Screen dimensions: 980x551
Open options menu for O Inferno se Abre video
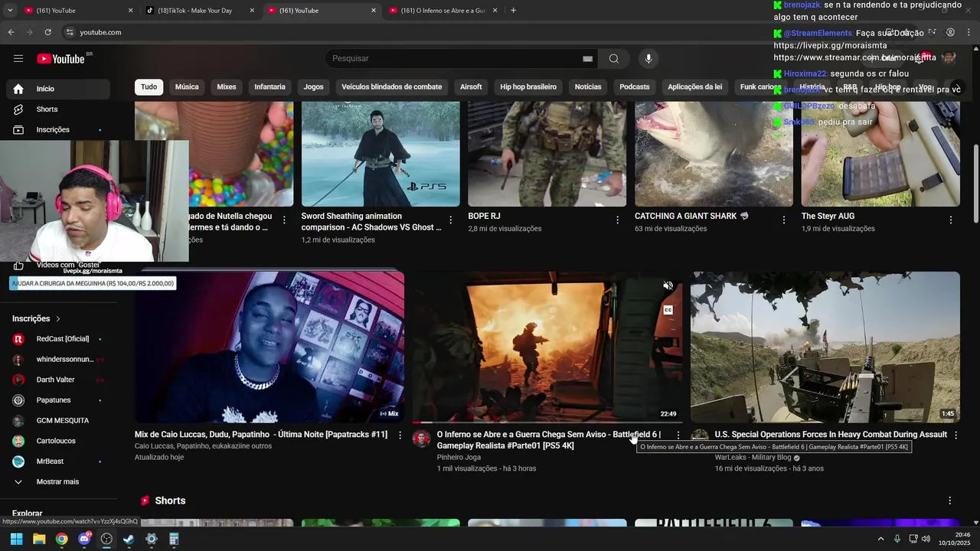pos(677,435)
